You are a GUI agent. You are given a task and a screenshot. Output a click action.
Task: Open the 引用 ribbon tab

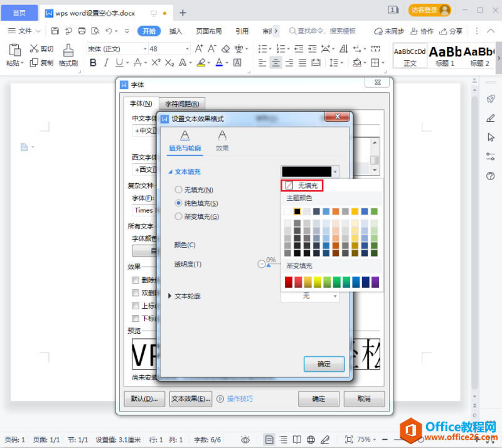(242, 31)
